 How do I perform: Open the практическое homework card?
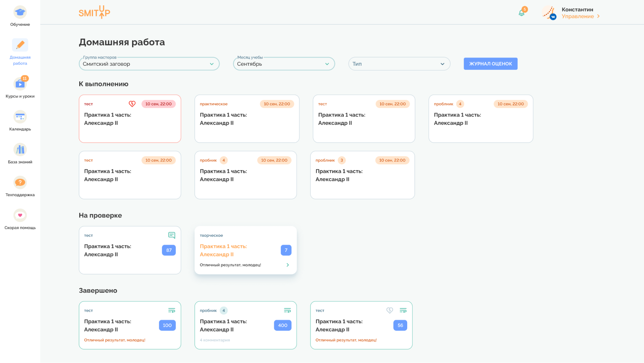(x=247, y=119)
